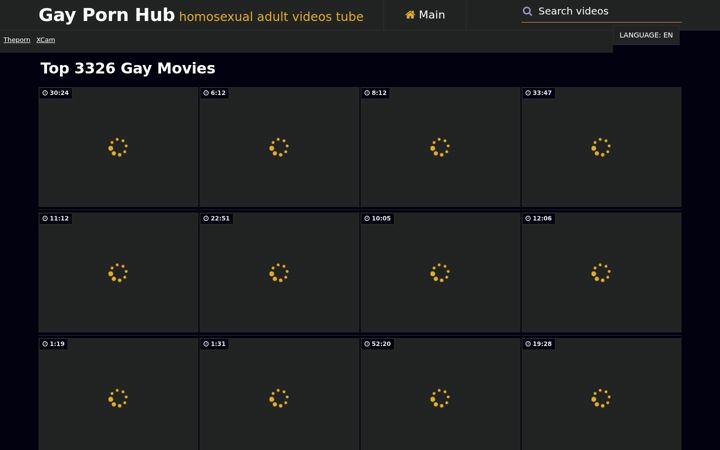Screen dimensions: 720x450
Task: Open the video thumbnail with duration 1:19
Action: pyautogui.click(x=118, y=394)
